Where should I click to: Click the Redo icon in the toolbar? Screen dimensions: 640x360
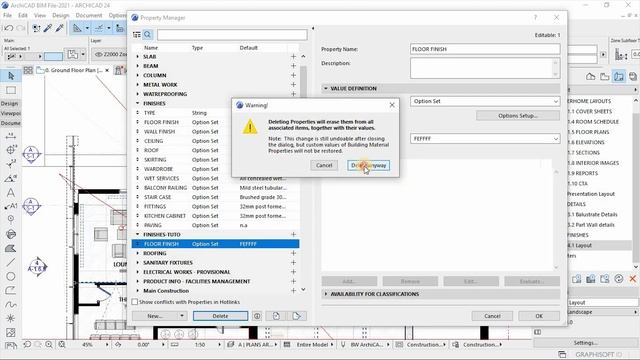point(20,28)
